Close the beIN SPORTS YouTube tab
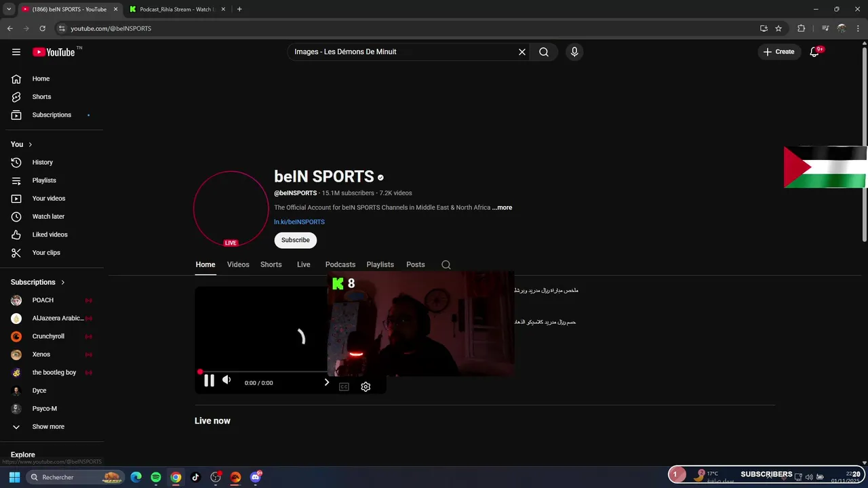The width and height of the screenshot is (868, 488). 115,9
